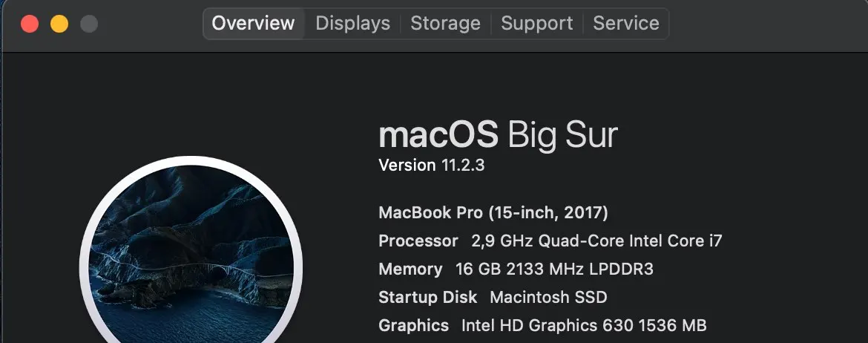Select the 2,9 GHz Quad-Core processor value
Viewport: 868px width, 343px height.
point(596,241)
